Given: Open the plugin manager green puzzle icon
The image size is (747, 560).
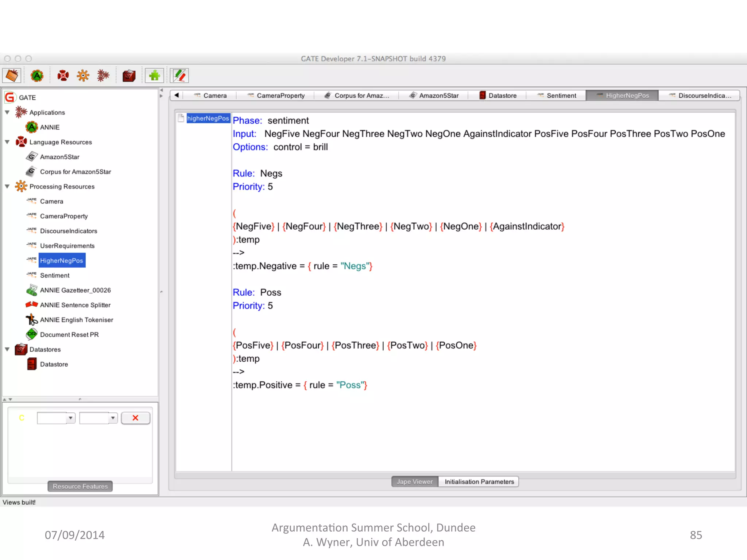Looking at the screenshot, I should click(x=154, y=75).
